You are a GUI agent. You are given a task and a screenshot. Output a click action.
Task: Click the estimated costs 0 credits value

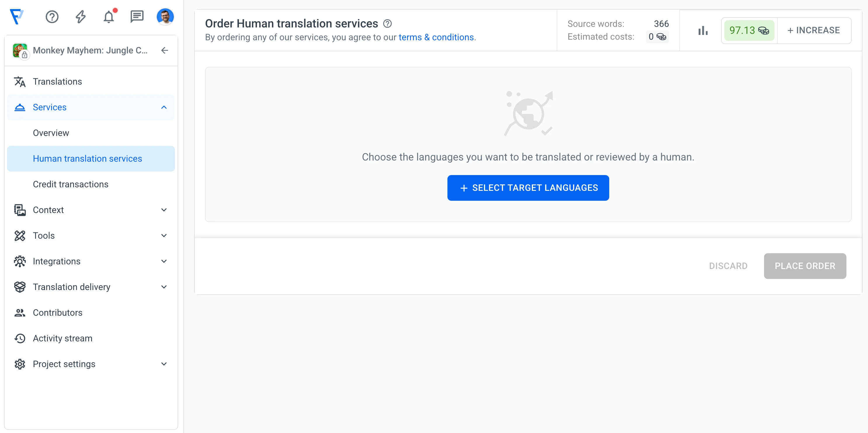click(657, 37)
